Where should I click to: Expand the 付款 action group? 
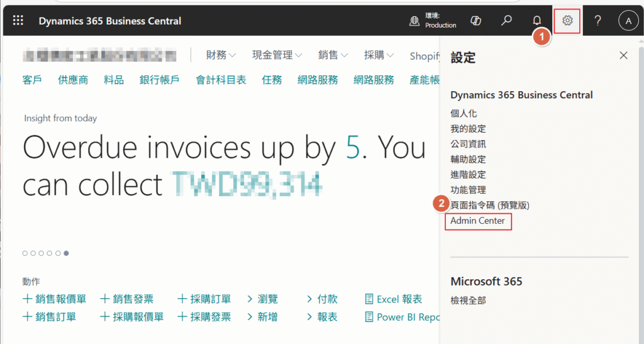(x=322, y=299)
